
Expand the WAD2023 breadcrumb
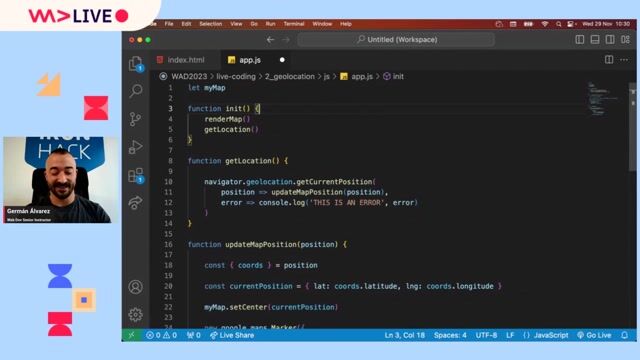[189, 76]
